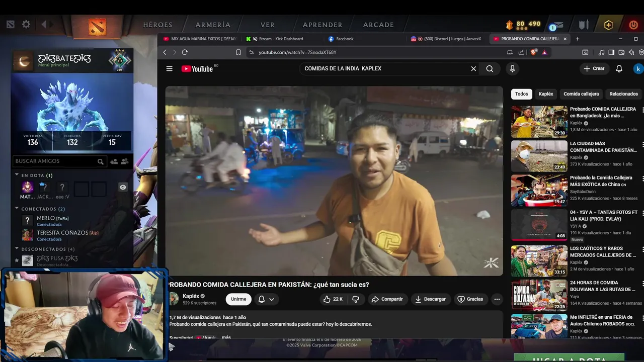Image resolution: width=644 pixels, height=362 pixels.
Task: Click the Dota 2 dashboard icon at top-left corner
Action: (10, 24)
